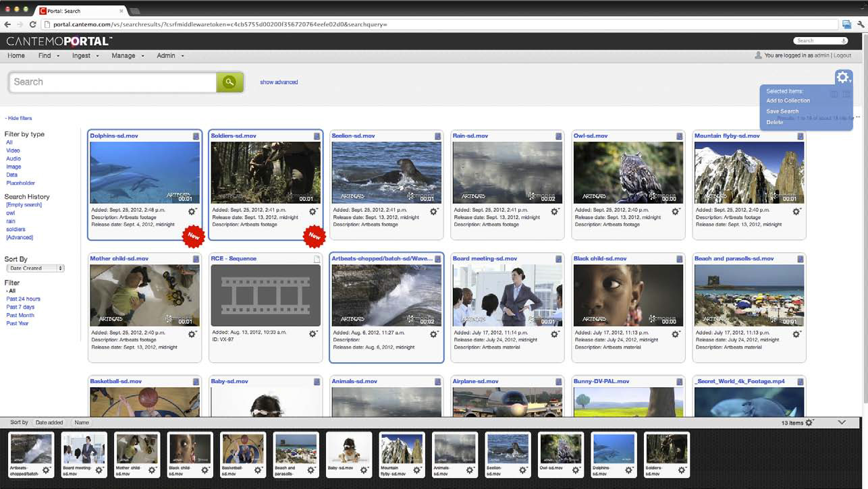Open the Date Created sort dropdown
This screenshot has height=489, width=868.
pos(34,268)
